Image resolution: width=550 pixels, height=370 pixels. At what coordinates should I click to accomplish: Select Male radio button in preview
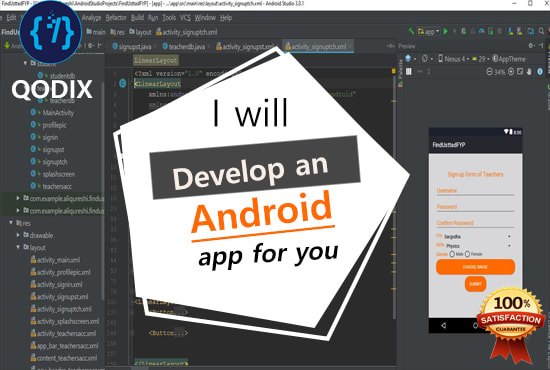[452, 254]
